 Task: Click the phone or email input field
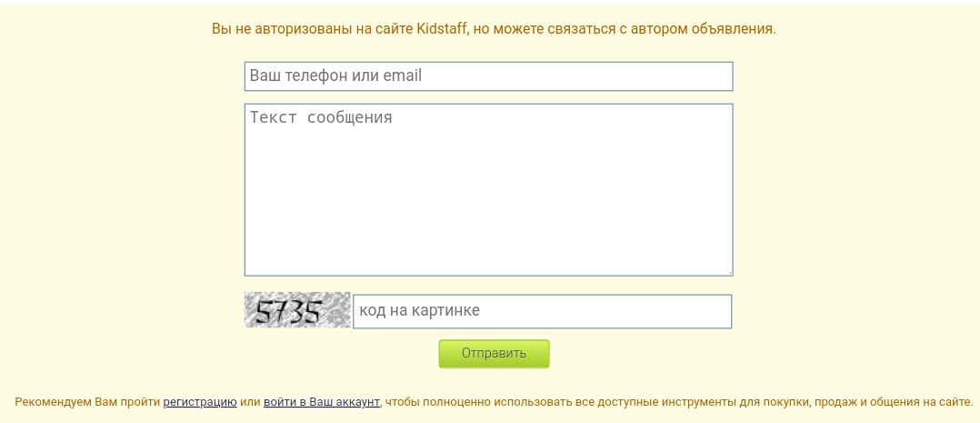[x=488, y=76]
